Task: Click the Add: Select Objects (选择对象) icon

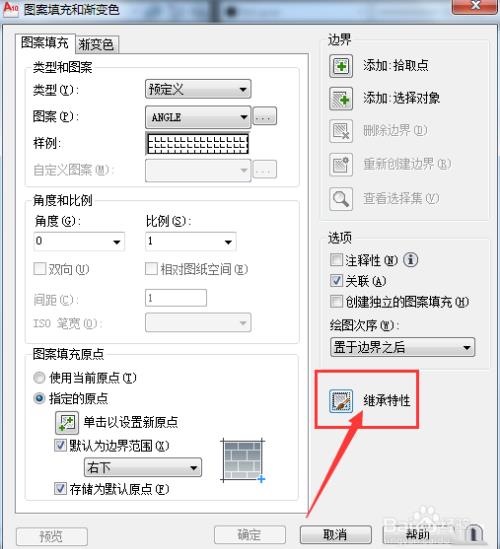Action: pyautogui.click(x=341, y=98)
